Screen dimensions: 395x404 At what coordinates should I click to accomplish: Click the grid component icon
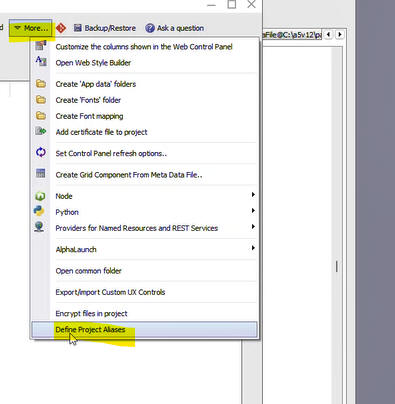pos(41,173)
